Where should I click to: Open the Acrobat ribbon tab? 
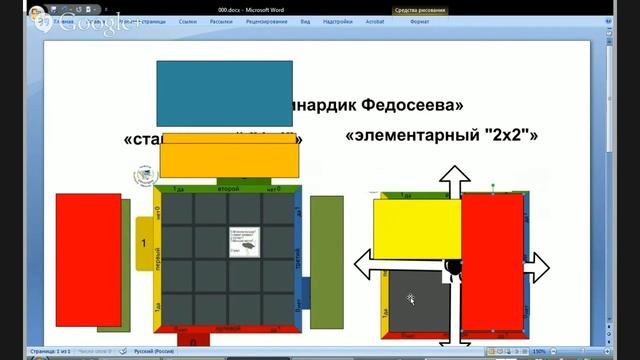coord(375,22)
